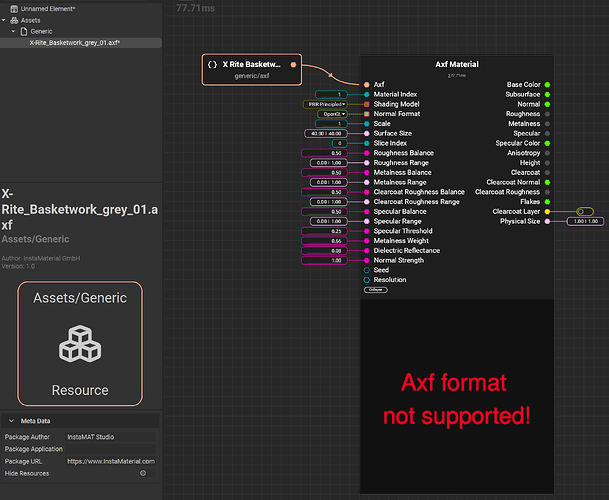Click the Specular Range value field
Viewport: 609px width, 500px height.
(329, 221)
